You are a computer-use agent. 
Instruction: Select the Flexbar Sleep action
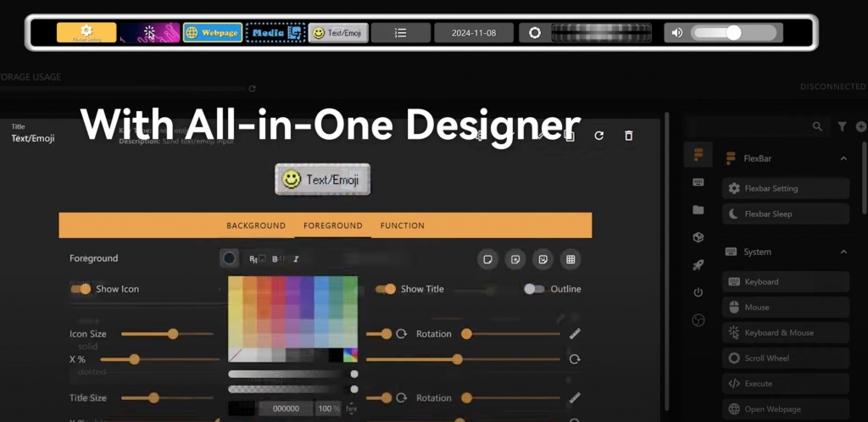click(x=786, y=214)
